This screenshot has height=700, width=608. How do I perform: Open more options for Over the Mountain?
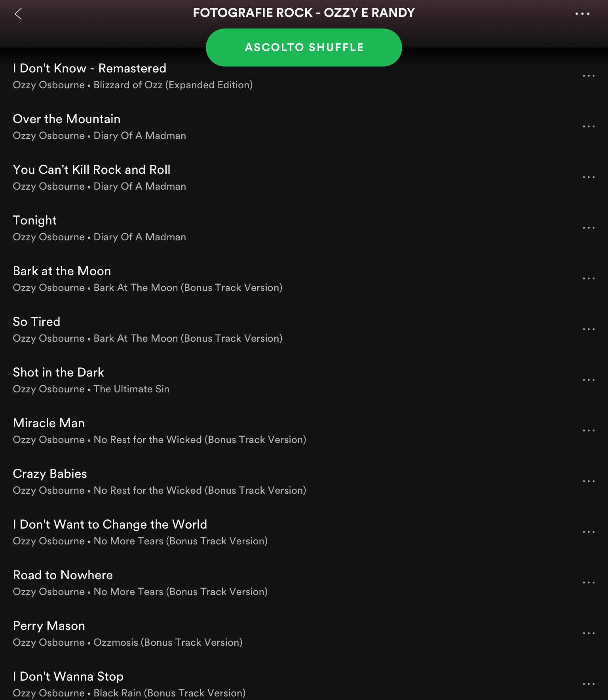[589, 127]
